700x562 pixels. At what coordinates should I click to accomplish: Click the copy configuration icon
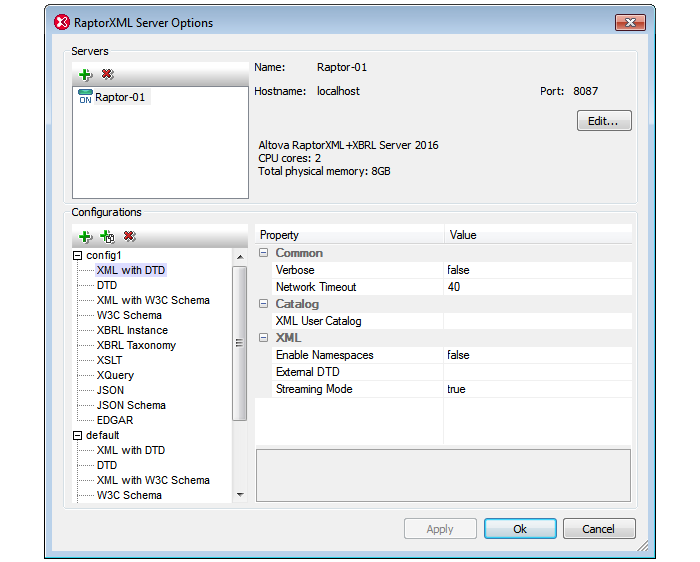coord(107,237)
